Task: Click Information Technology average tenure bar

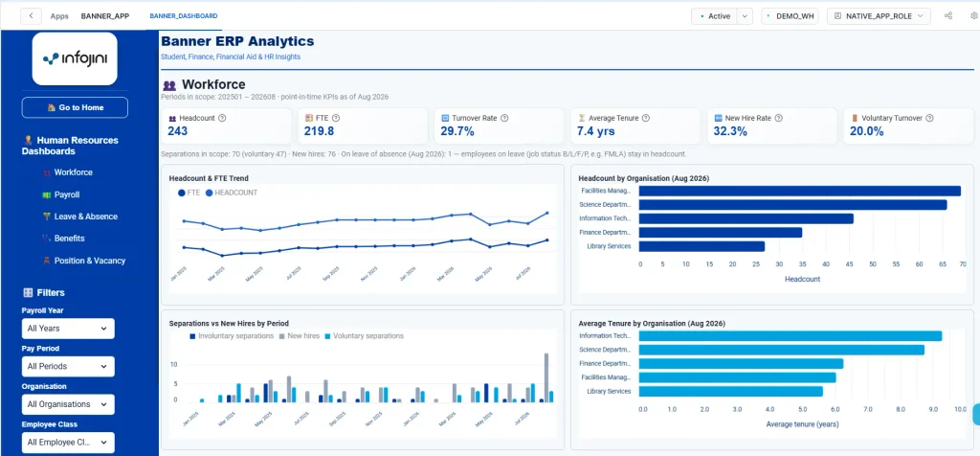Action: point(790,336)
